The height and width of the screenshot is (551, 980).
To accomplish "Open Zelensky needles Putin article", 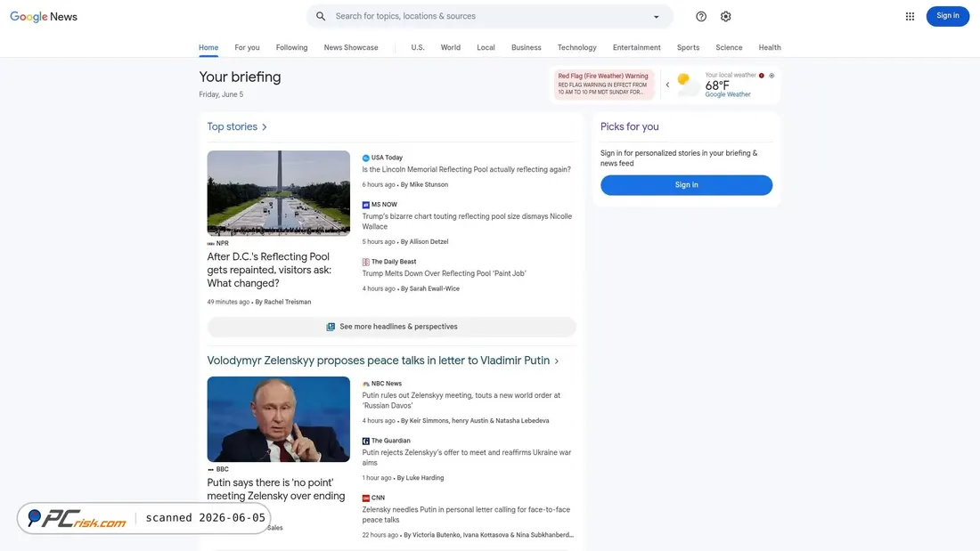I will click(x=466, y=515).
